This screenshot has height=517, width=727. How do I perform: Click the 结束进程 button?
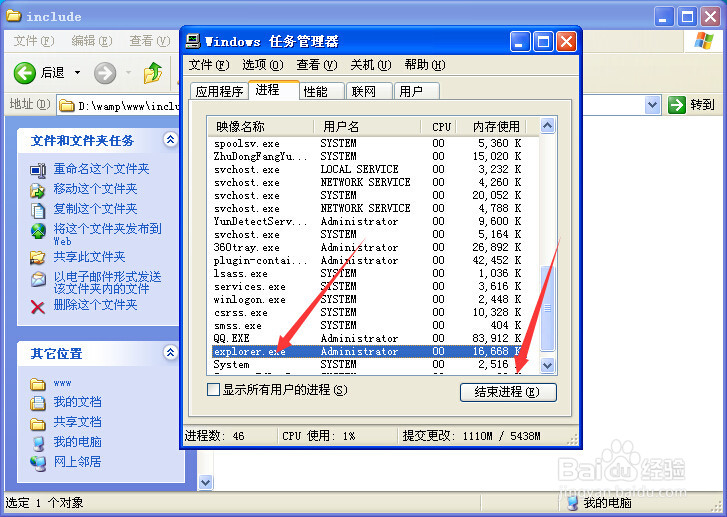click(x=508, y=392)
